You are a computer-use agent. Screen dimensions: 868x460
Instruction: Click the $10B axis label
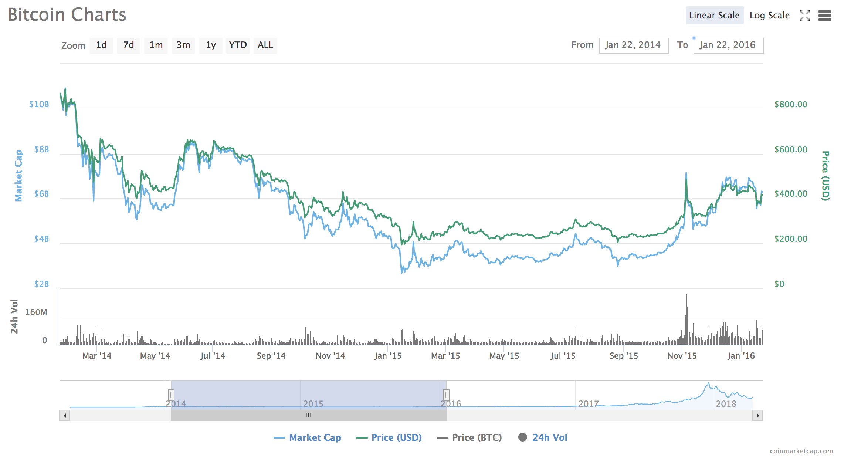[x=39, y=104]
